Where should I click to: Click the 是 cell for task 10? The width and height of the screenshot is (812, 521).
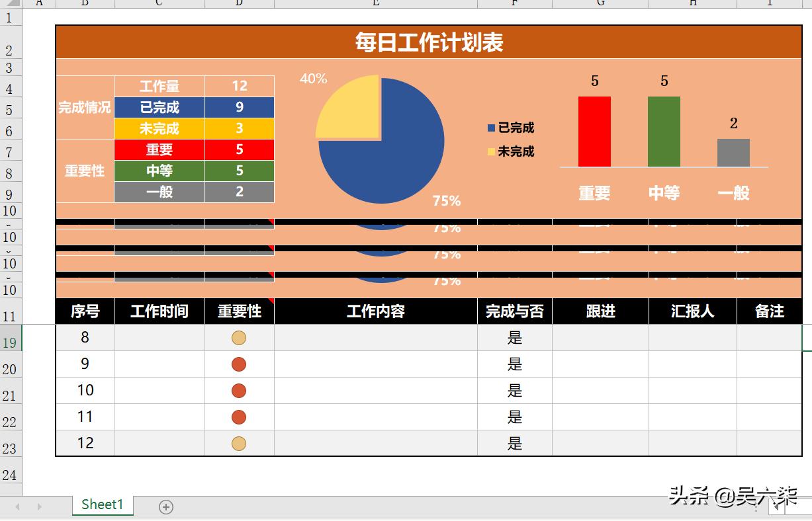514,390
